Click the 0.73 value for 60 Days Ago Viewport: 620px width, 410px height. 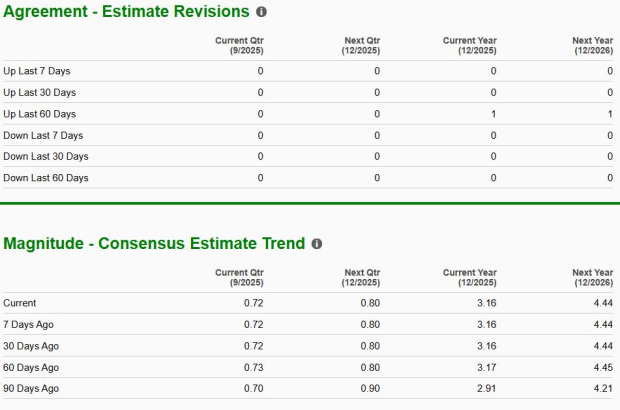254,367
